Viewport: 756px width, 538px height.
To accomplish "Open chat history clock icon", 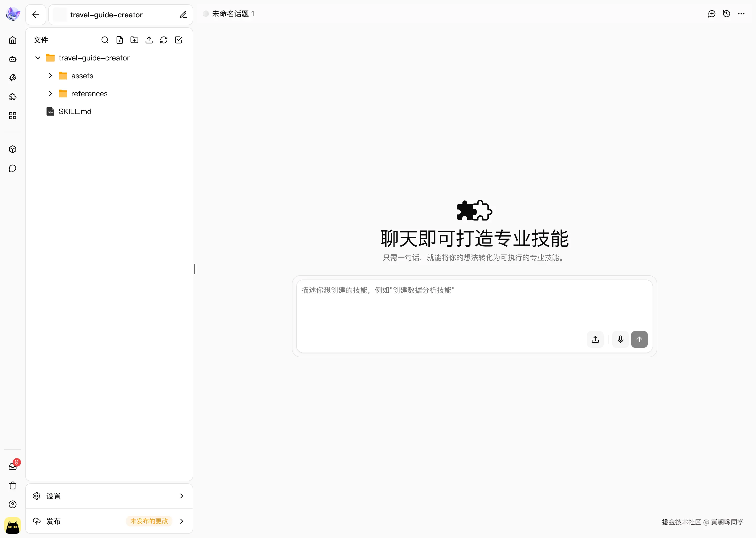I will point(726,14).
